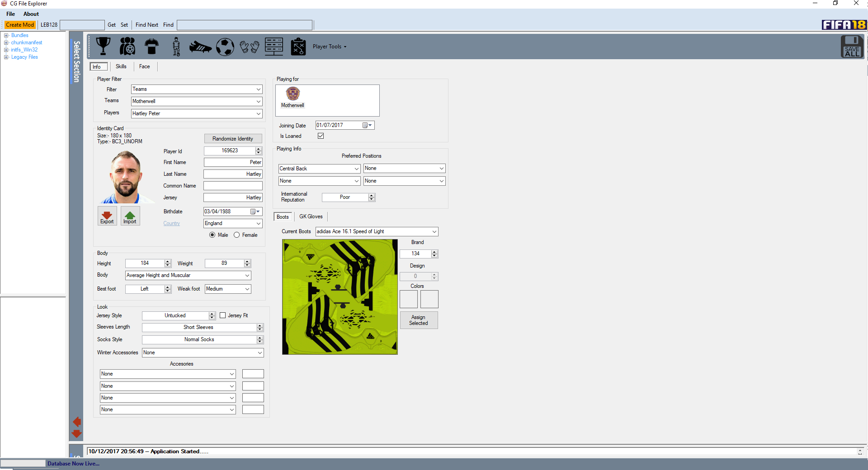The width and height of the screenshot is (868, 470).
Task: Change the International Reputation stepper
Action: pos(372,197)
